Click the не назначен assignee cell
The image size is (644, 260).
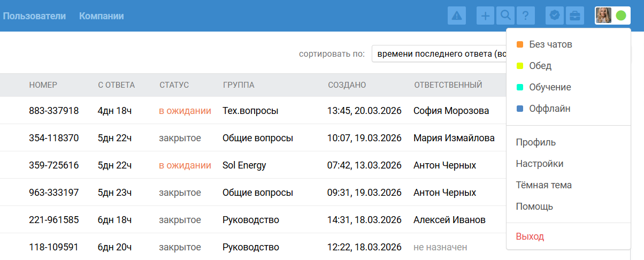click(x=440, y=247)
